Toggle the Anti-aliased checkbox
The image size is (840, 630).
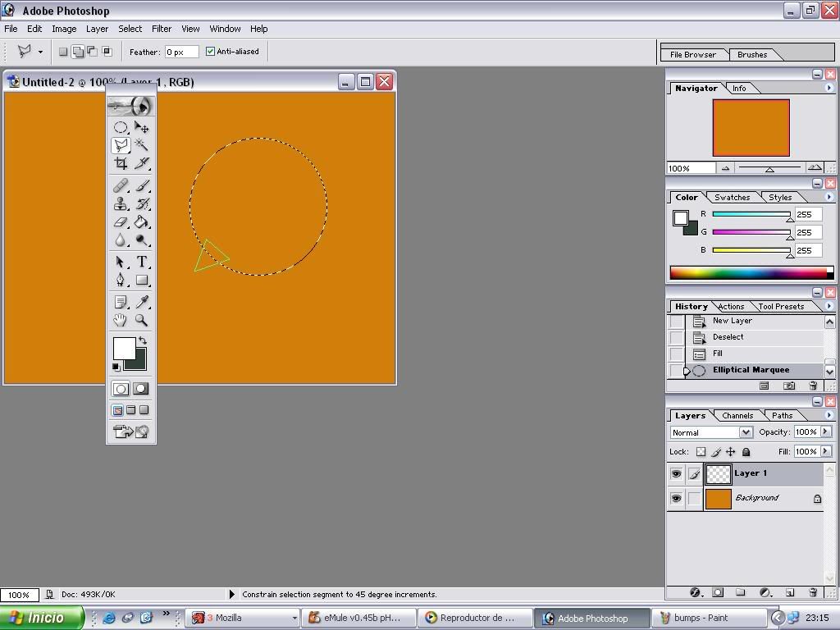[x=211, y=52]
